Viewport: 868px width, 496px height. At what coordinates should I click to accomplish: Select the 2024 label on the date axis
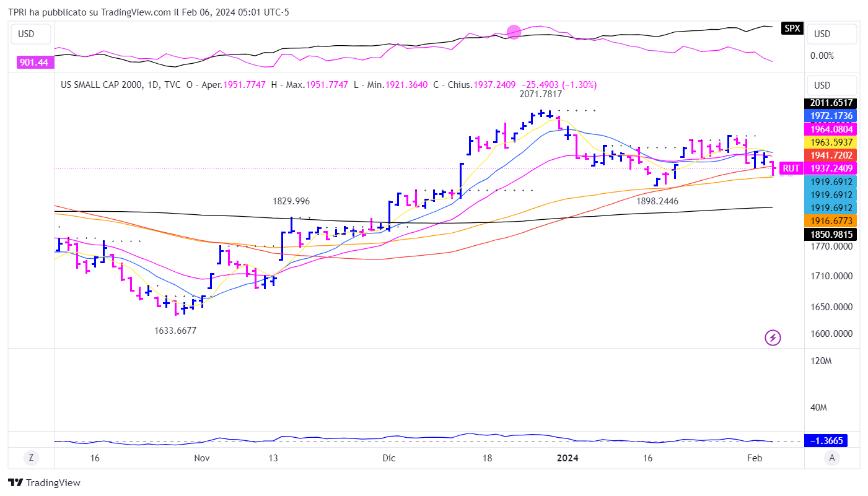[568, 458]
